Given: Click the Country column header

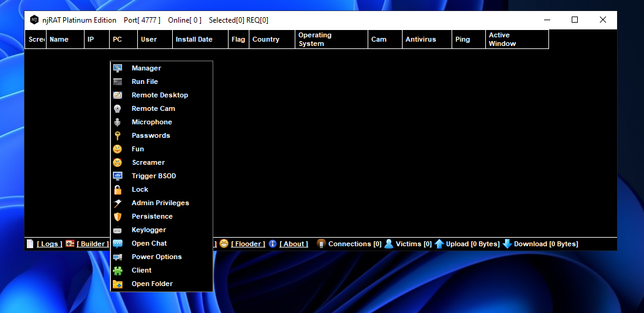Looking at the screenshot, I should (272, 39).
